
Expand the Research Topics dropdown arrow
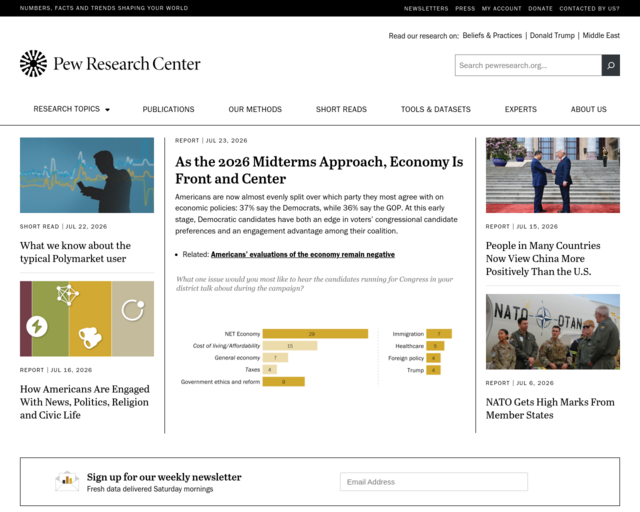[x=108, y=110]
